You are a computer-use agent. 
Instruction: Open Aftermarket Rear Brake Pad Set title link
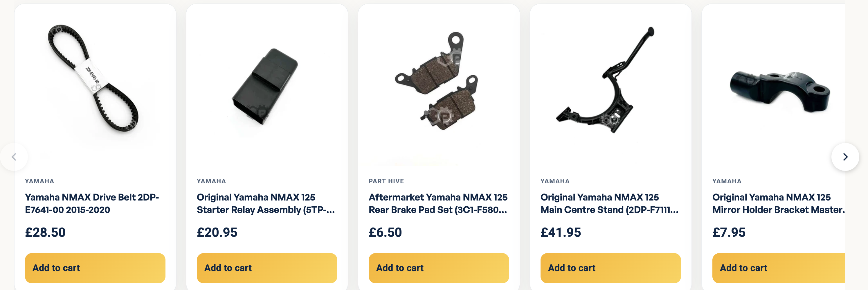(438, 203)
